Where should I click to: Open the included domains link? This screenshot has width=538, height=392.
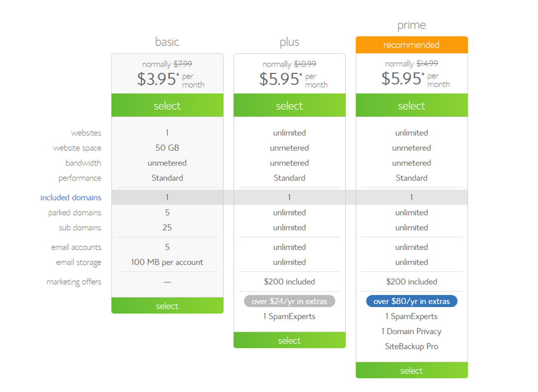pyautogui.click(x=70, y=198)
